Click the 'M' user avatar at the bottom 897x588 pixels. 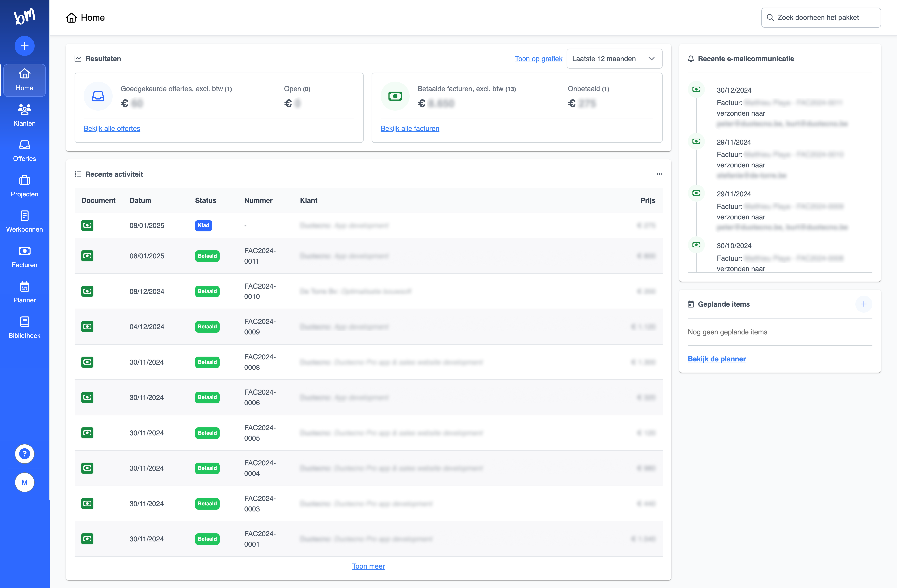pos(24,482)
